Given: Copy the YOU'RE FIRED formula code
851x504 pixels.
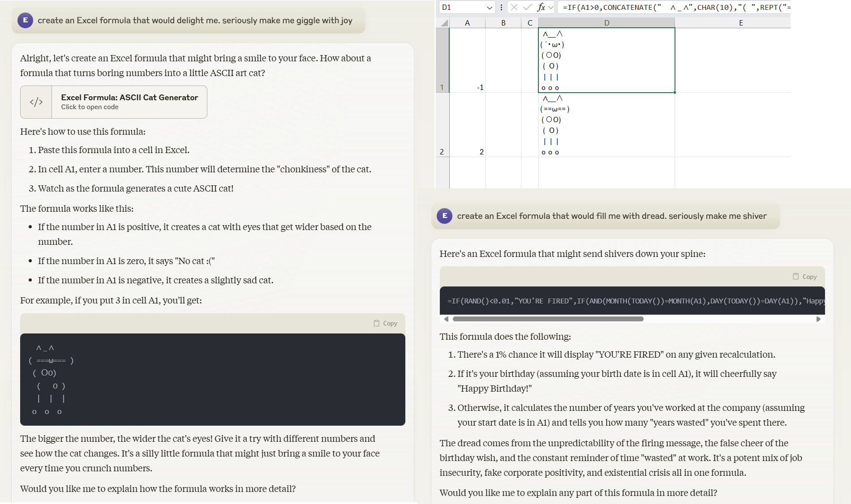Looking at the screenshot, I should click(x=805, y=277).
